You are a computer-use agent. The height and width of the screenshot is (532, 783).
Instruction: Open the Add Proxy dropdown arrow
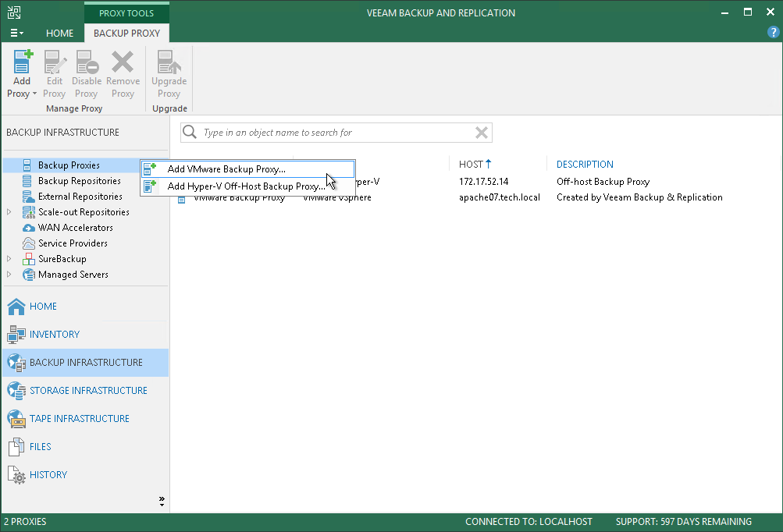[34, 94]
